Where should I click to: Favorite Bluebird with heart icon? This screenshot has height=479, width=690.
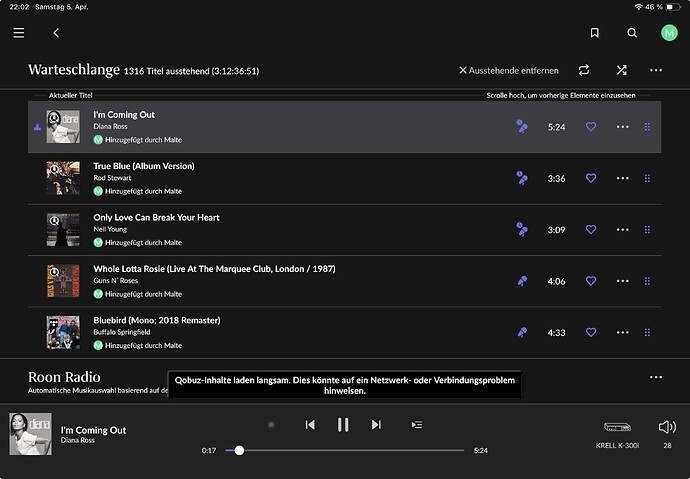pyautogui.click(x=591, y=332)
